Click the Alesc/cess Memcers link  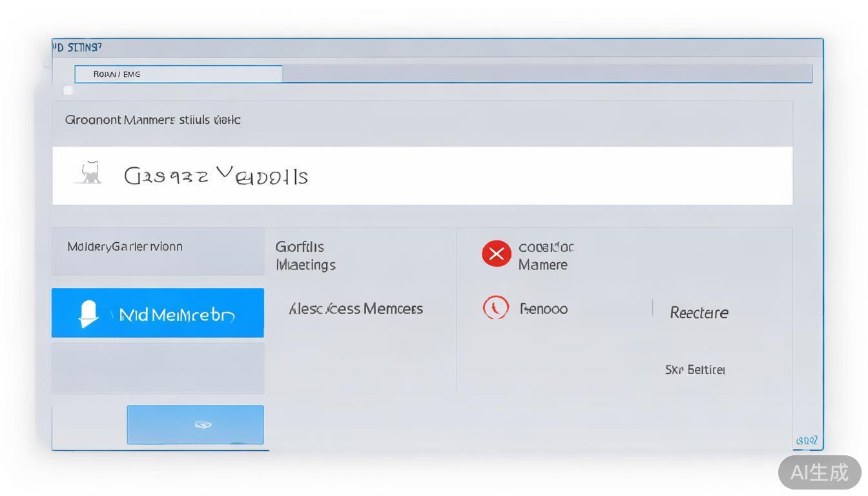356,309
